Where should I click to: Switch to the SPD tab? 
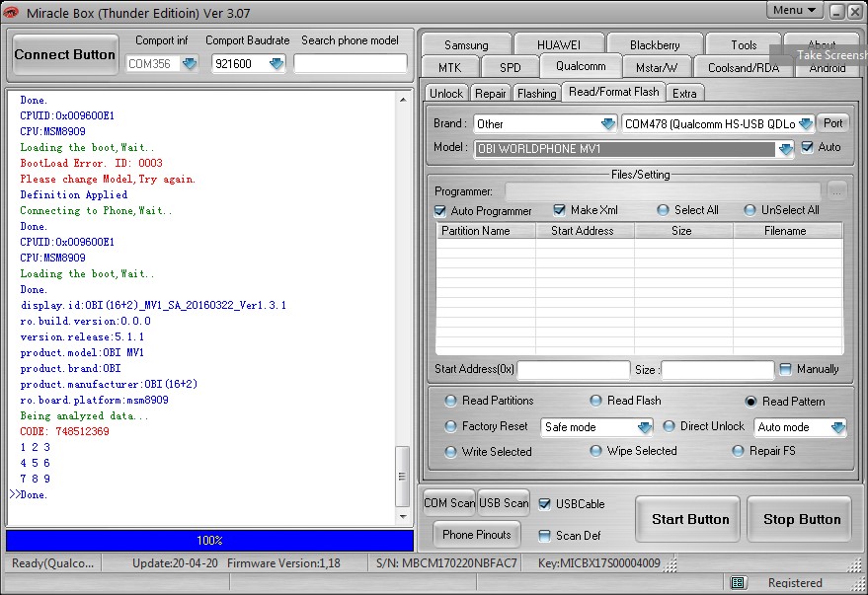tap(510, 67)
